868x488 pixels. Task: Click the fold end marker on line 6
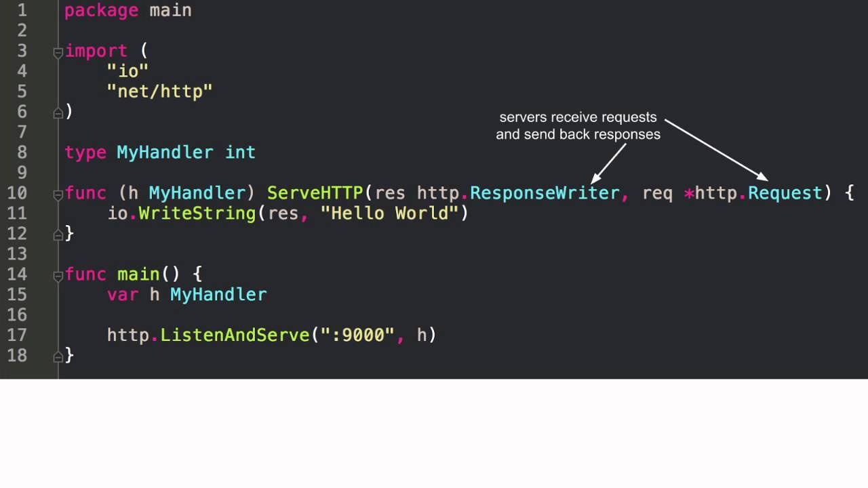(58, 113)
